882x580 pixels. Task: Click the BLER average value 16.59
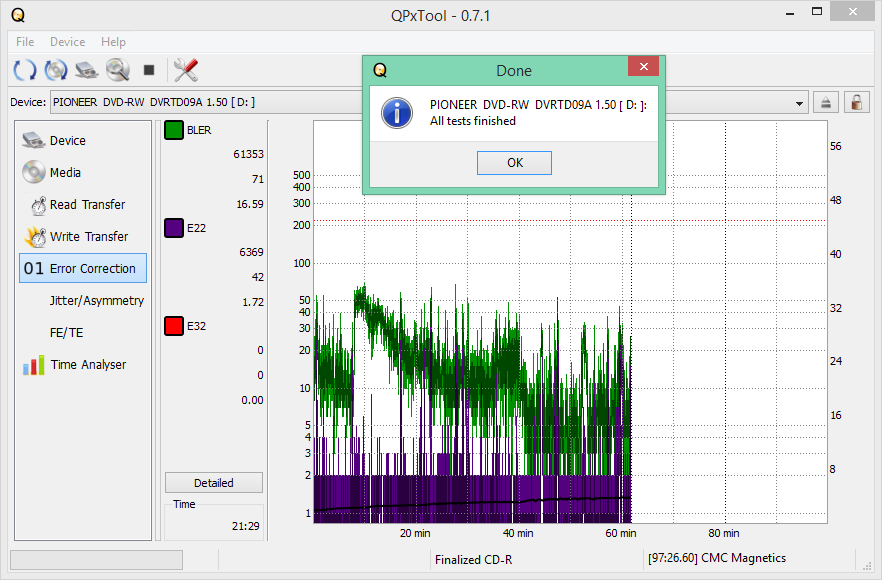pos(250,204)
